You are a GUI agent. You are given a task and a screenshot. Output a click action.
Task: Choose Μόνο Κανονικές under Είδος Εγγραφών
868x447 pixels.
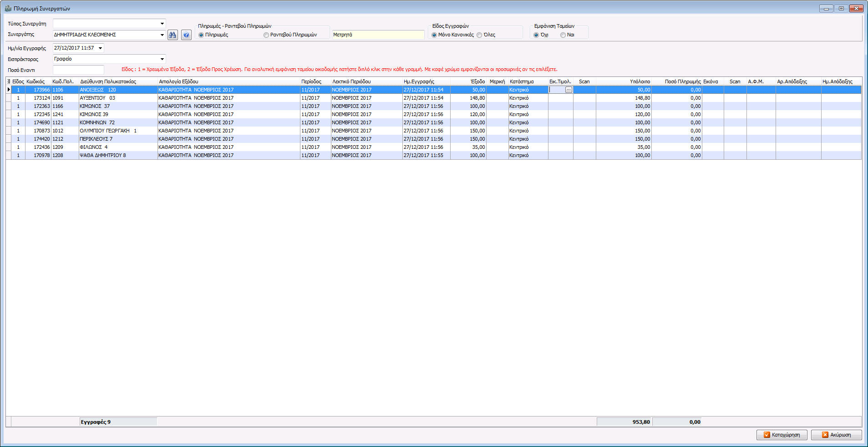(434, 35)
